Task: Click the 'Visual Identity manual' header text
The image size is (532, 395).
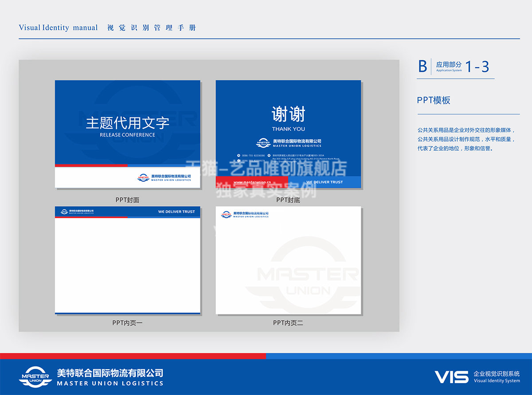Action: [58, 27]
